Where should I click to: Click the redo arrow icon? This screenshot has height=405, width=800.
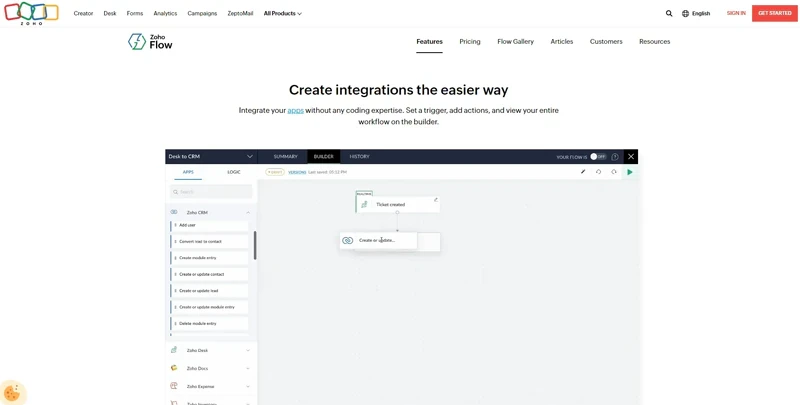pos(614,172)
